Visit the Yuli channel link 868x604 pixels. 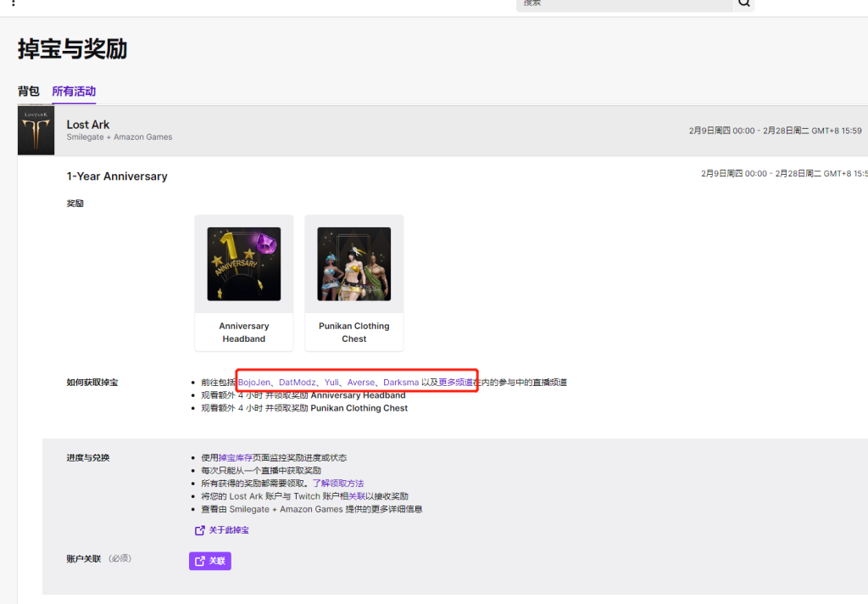(x=331, y=383)
